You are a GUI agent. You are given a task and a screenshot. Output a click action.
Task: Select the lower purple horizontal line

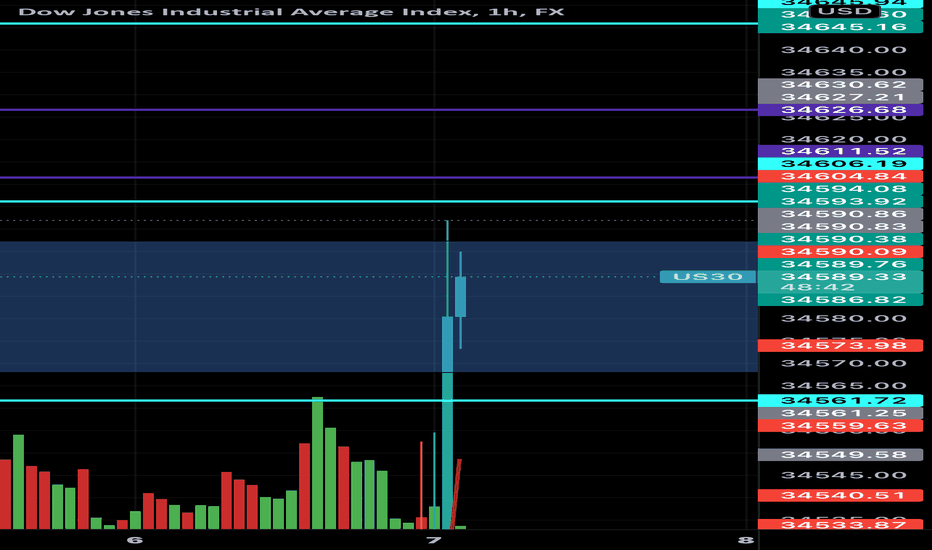[379, 177]
